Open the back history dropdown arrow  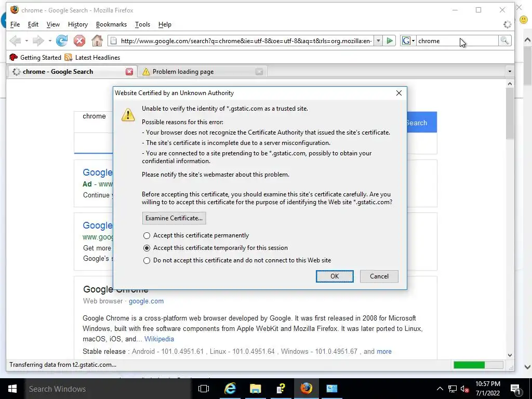click(26, 41)
